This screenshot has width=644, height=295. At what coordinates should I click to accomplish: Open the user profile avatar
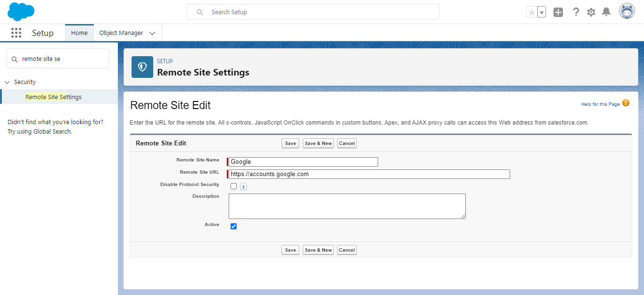click(627, 11)
